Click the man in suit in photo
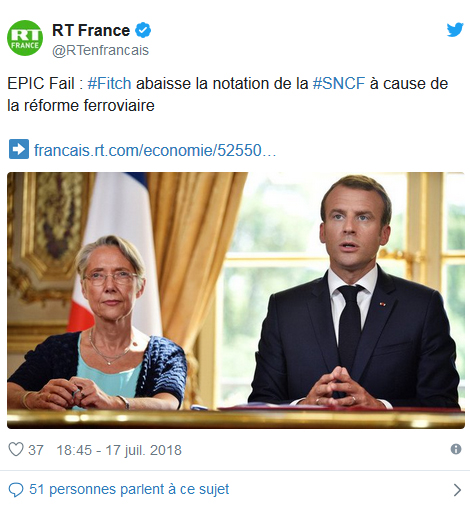Viewport: 470px width, 508px height. (355, 293)
